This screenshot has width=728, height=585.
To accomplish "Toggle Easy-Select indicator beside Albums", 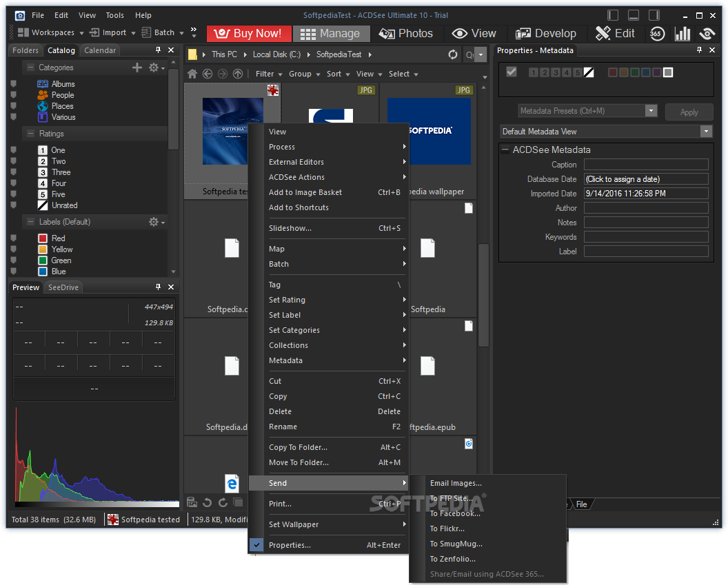I will (14, 84).
